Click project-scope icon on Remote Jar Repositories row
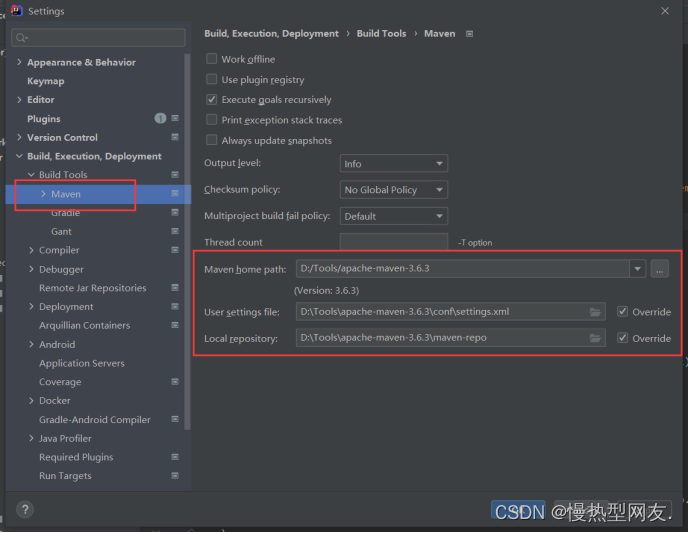 click(x=175, y=288)
